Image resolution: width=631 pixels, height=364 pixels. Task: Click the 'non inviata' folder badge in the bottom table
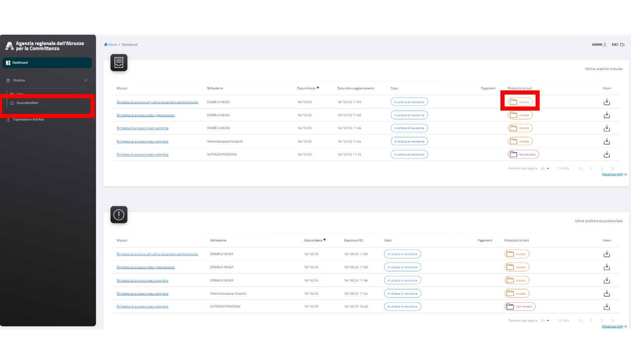(x=520, y=307)
